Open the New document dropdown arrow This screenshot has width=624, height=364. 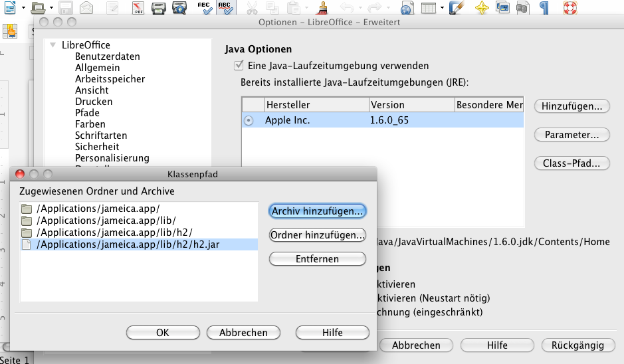(x=23, y=7)
